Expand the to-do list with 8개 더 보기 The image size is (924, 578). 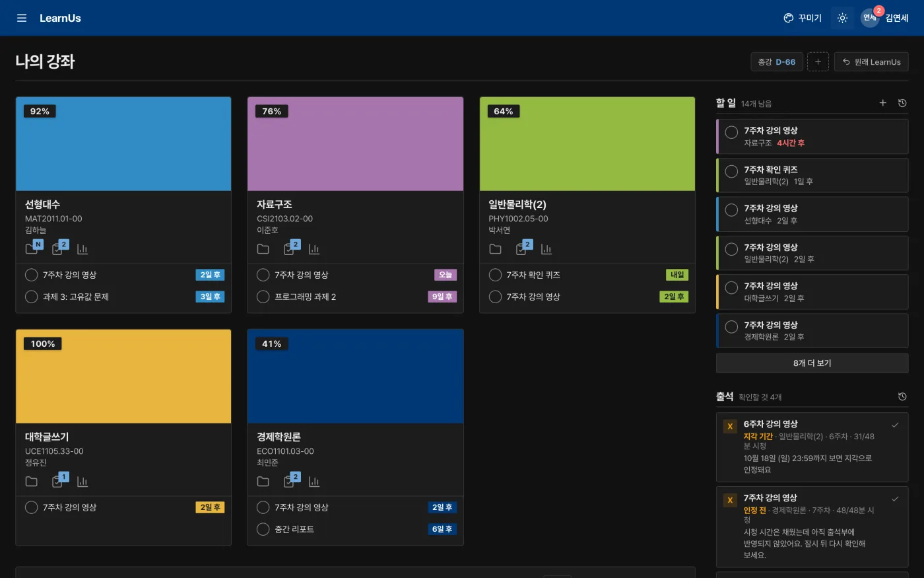(x=812, y=363)
